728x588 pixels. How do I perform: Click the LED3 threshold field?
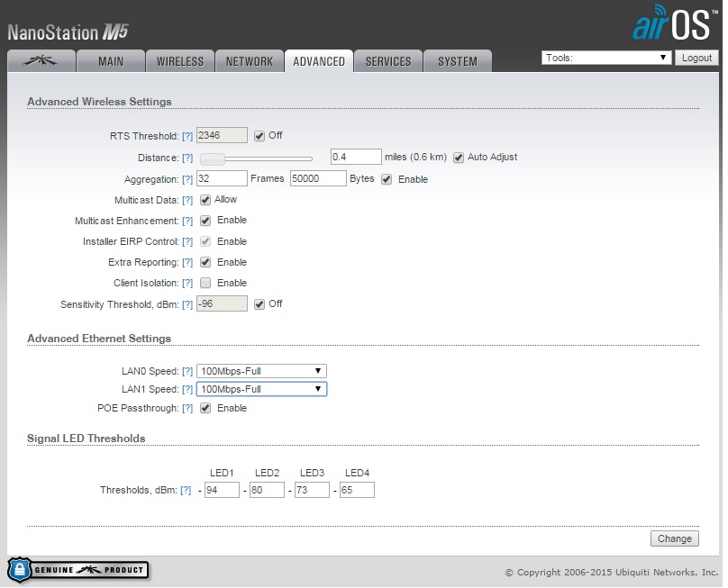(312, 490)
